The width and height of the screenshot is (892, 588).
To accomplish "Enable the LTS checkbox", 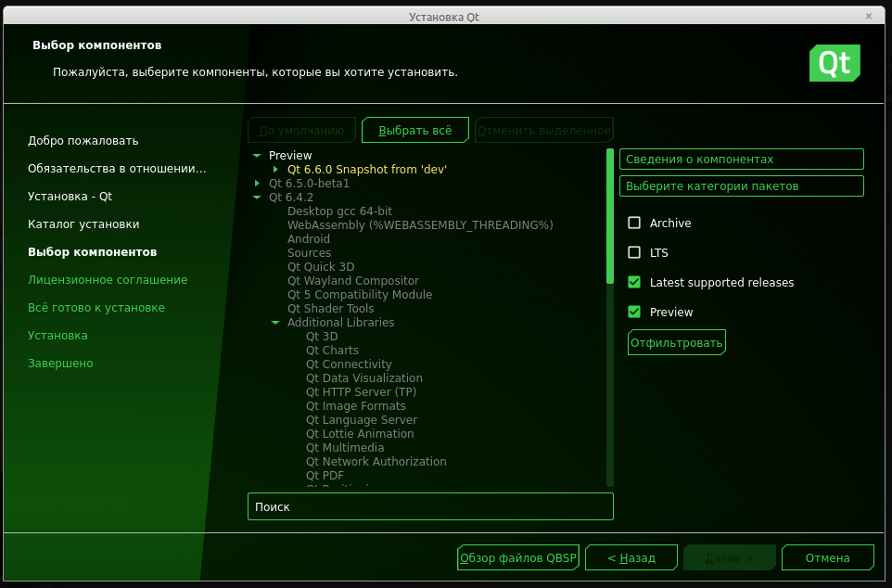I will [x=633, y=252].
